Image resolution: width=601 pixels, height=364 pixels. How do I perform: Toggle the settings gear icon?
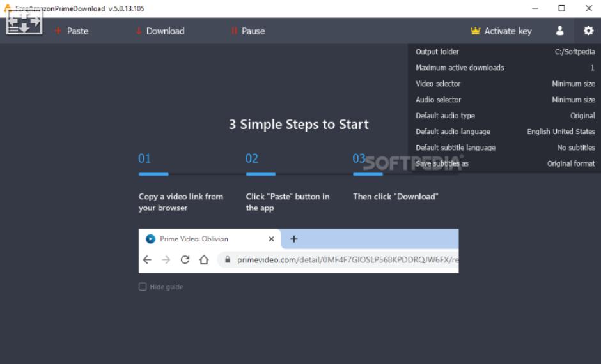[x=588, y=31]
